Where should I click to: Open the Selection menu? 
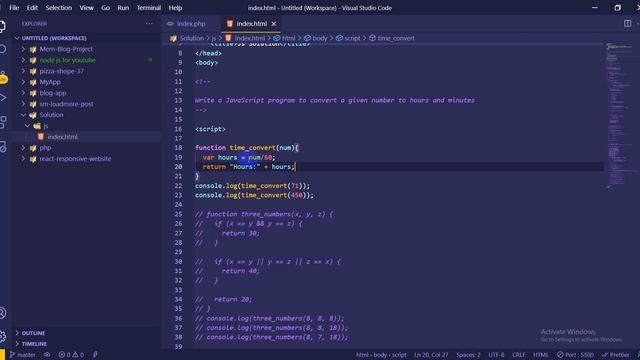[x=59, y=8]
